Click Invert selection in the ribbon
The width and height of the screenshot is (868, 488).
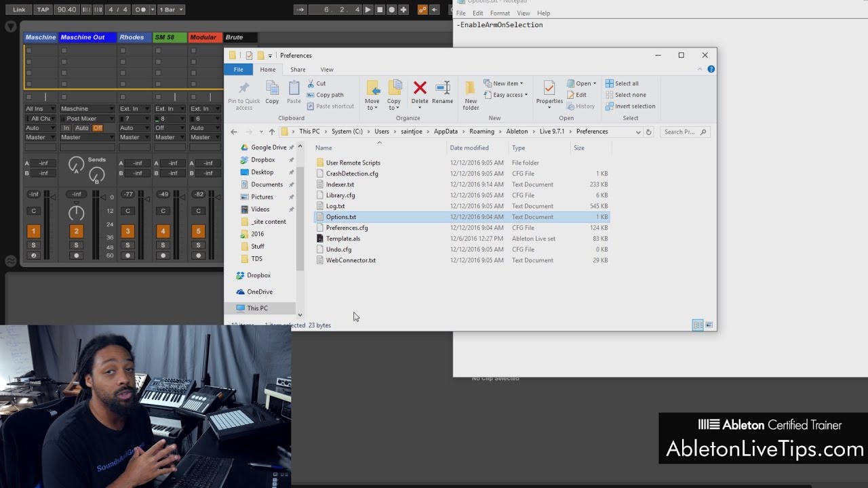tap(630, 106)
